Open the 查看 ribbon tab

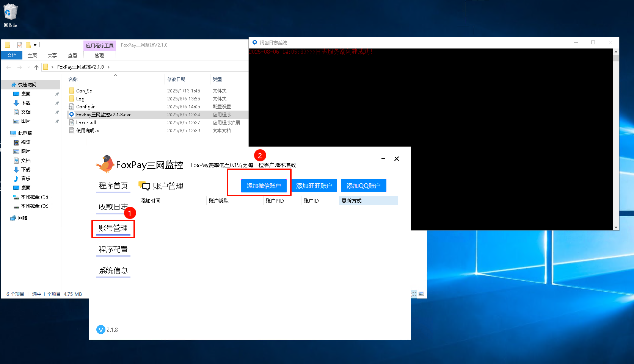72,56
